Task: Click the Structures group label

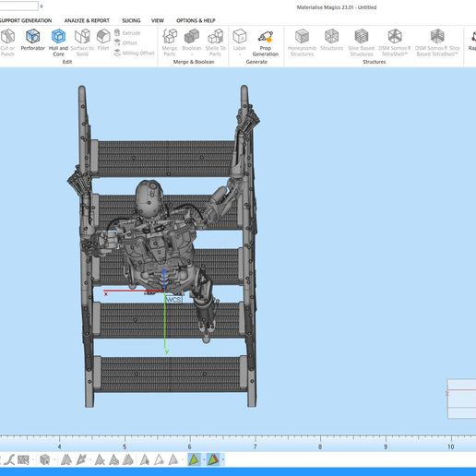Action: pyautogui.click(x=374, y=62)
